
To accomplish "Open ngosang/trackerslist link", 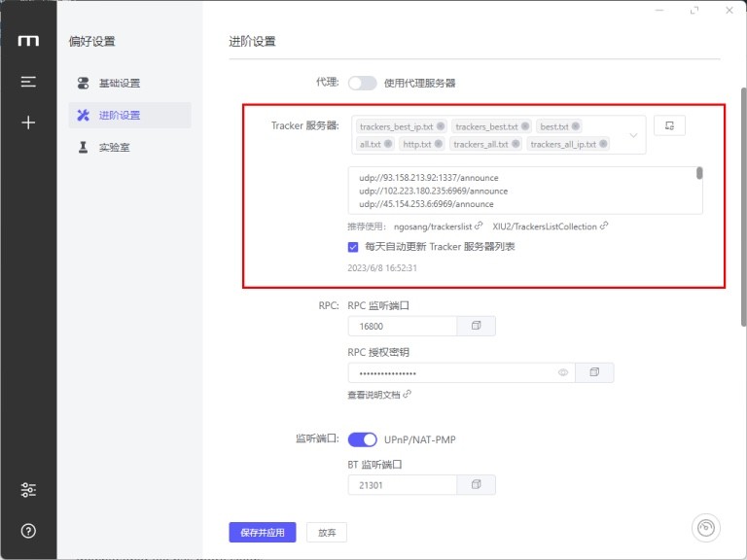I will [438, 227].
